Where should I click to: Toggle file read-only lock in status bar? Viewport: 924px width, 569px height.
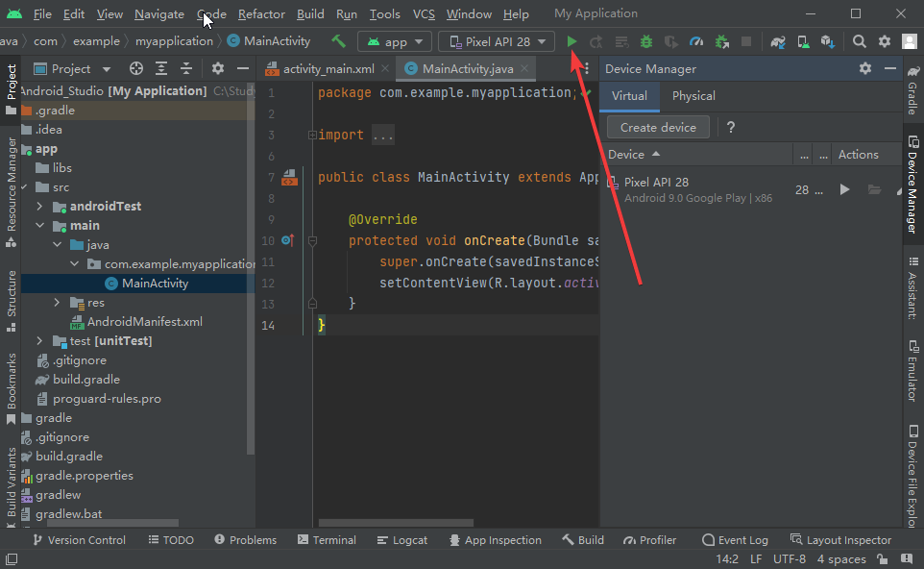(x=882, y=559)
